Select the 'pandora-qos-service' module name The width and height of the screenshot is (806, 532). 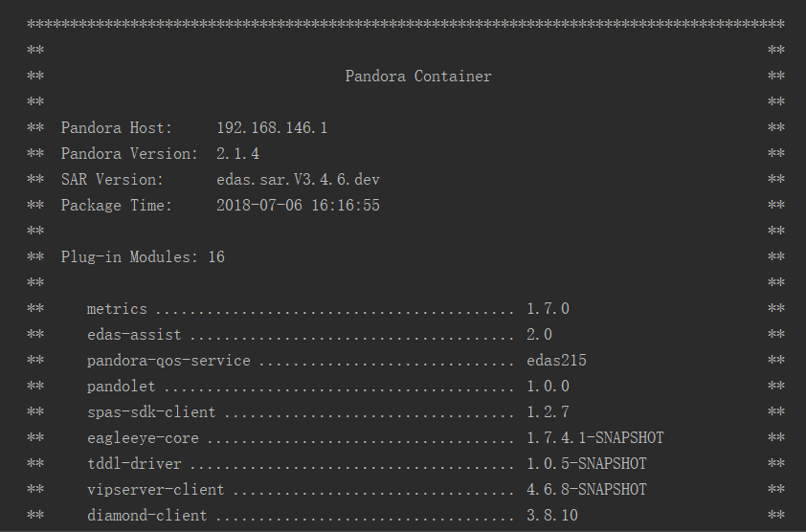pyautogui.click(x=168, y=361)
